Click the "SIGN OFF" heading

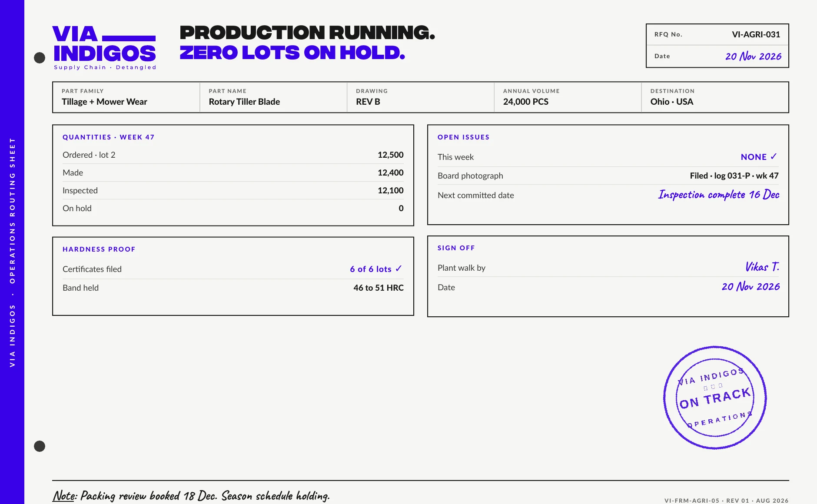tap(456, 248)
